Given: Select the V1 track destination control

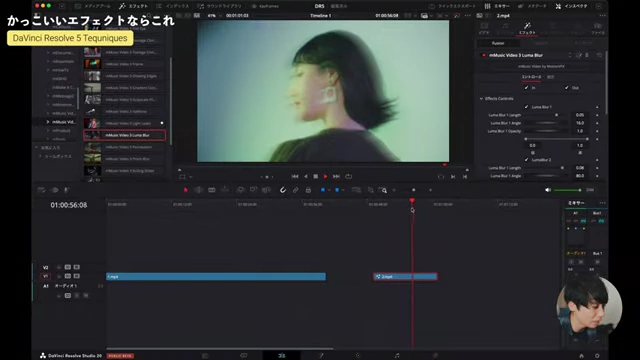Looking at the screenshot, I should tap(45, 276).
